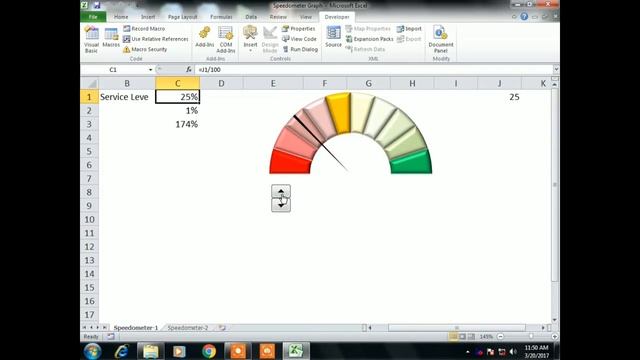Click Map Properties
The width and height of the screenshot is (640, 360).
(368, 29)
